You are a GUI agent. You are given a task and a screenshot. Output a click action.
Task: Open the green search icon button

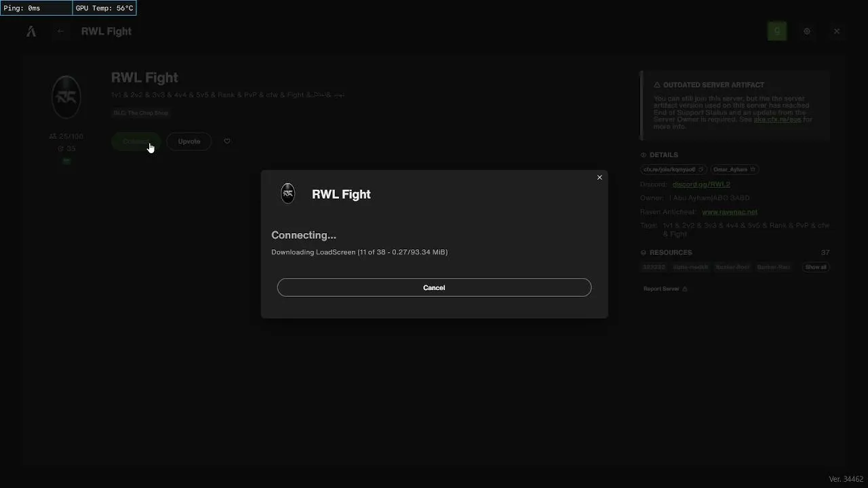click(777, 31)
